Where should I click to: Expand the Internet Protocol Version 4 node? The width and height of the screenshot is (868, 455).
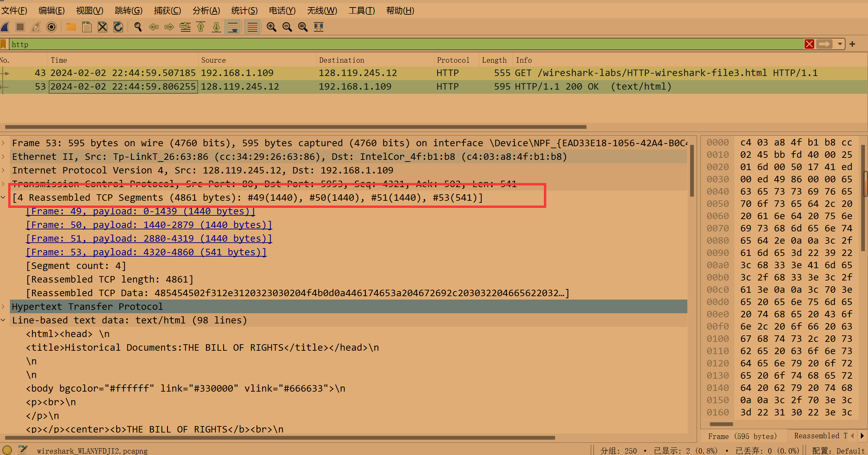[x=3, y=170]
